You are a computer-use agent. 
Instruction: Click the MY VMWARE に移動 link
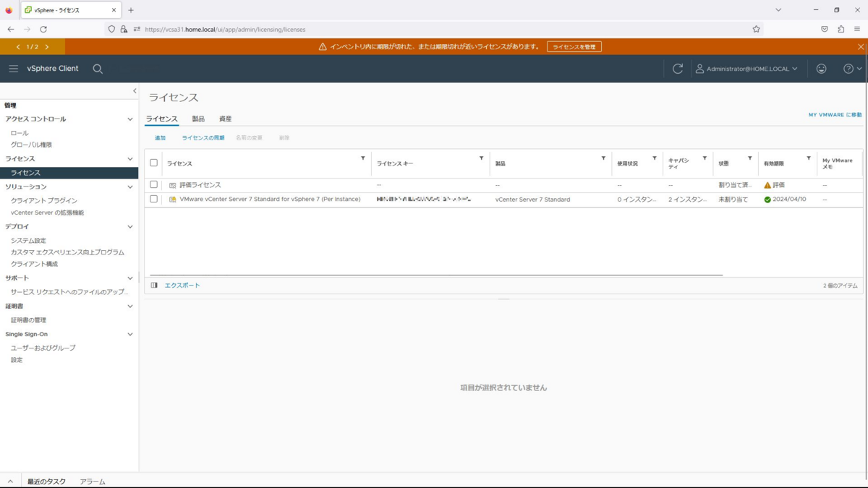[x=835, y=114]
